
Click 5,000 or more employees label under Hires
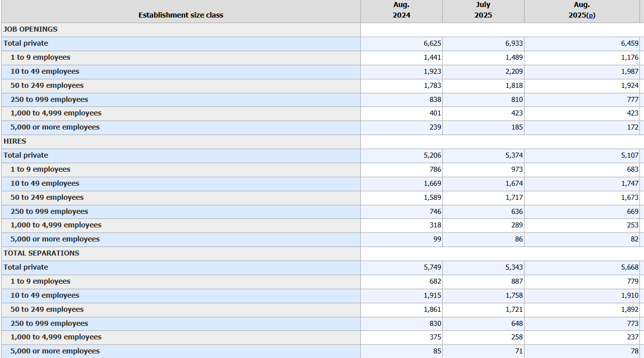pos(55,240)
